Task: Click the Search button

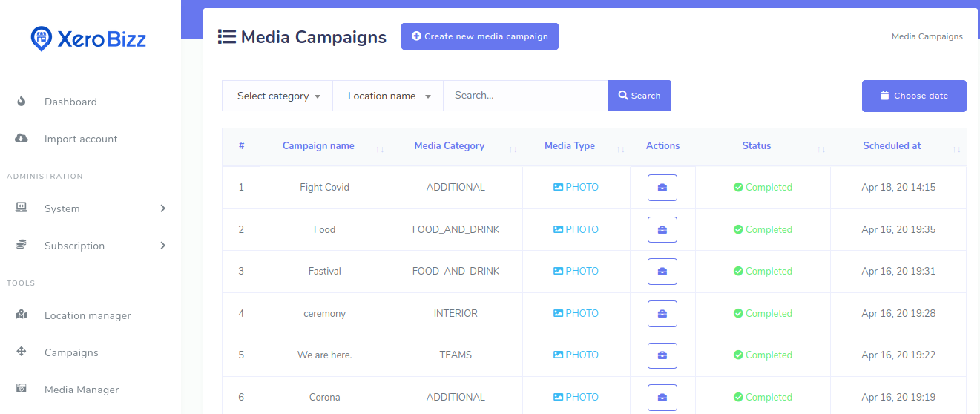Action: click(x=639, y=96)
